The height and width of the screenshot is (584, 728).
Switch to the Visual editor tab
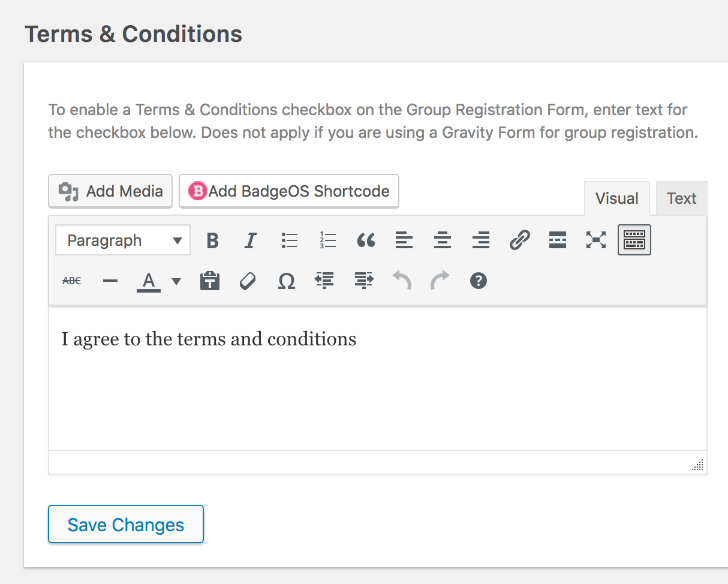click(x=616, y=198)
